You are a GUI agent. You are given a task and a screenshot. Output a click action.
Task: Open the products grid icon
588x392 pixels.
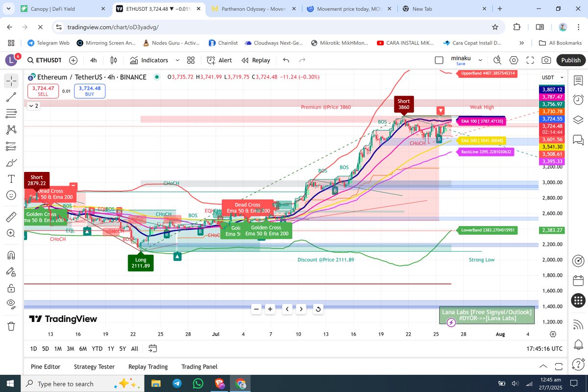578,301
